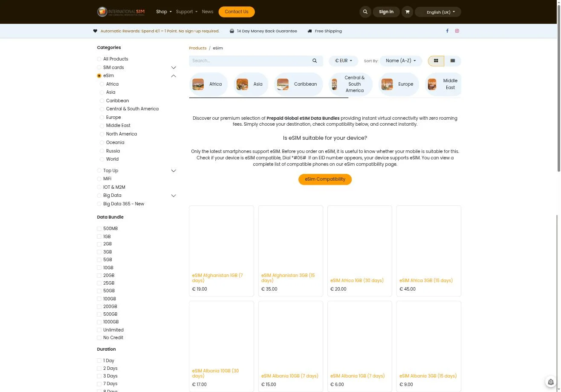Open the search magnifier in header
Image resolution: width=561 pixels, height=392 pixels.
pos(365,12)
